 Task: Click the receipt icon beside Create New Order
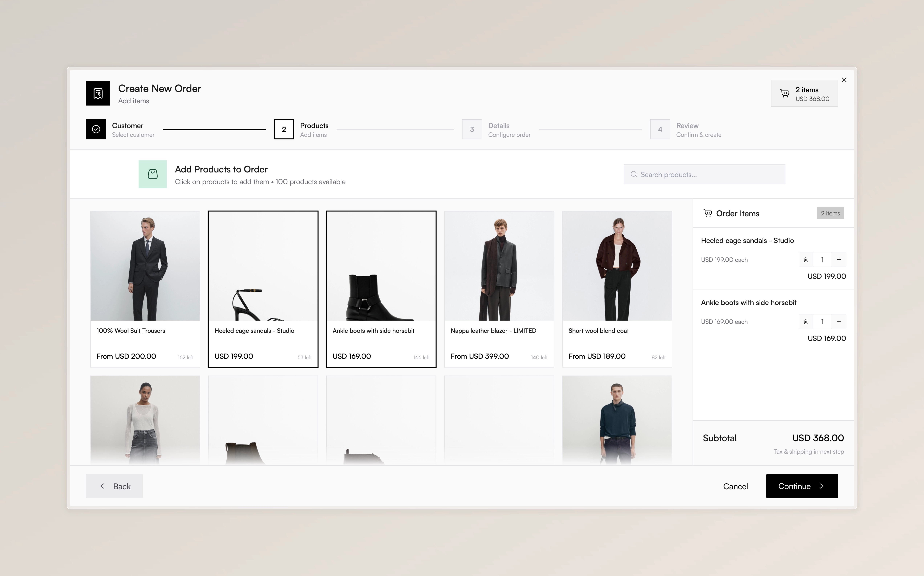98,93
